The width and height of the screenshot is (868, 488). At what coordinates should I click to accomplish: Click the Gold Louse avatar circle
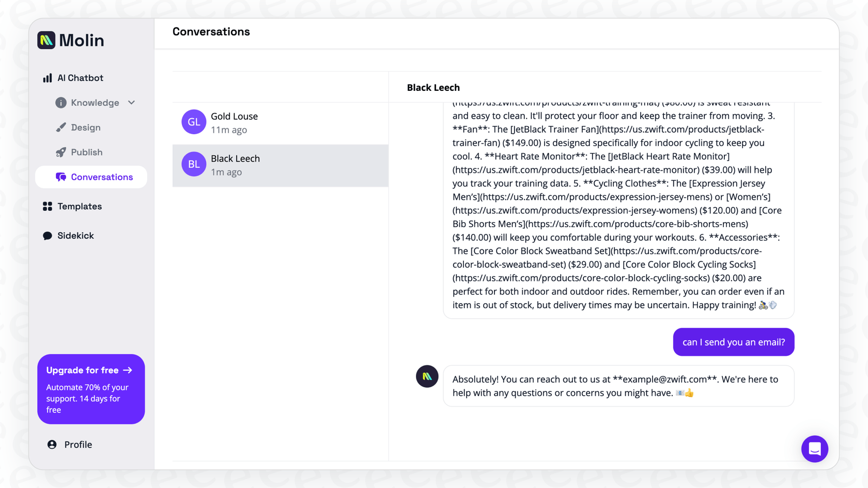pyautogui.click(x=193, y=122)
